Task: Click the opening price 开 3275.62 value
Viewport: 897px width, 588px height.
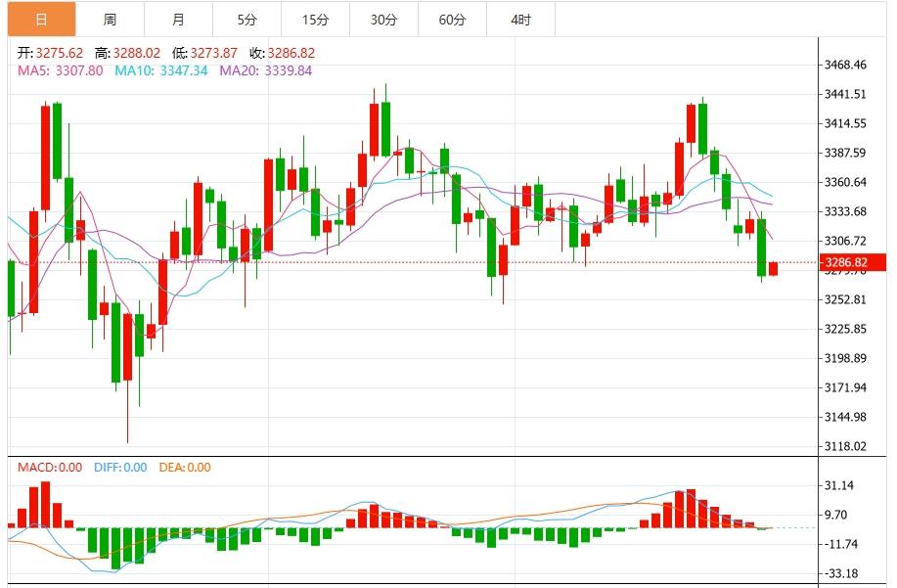Action: (x=52, y=54)
